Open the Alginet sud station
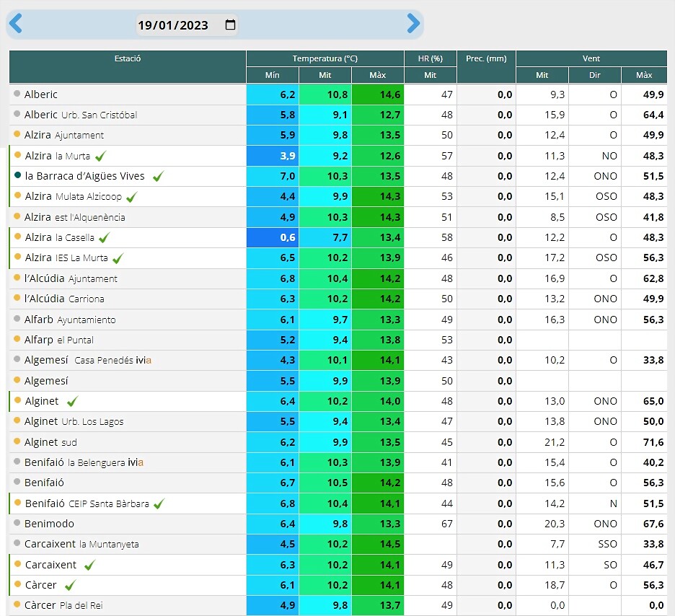The image size is (675, 616). pos(50,442)
